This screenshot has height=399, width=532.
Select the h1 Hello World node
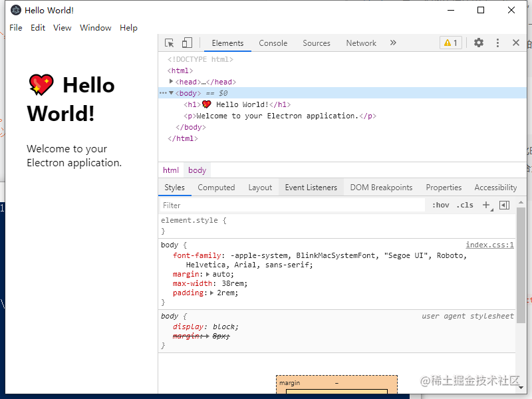[237, 104]
